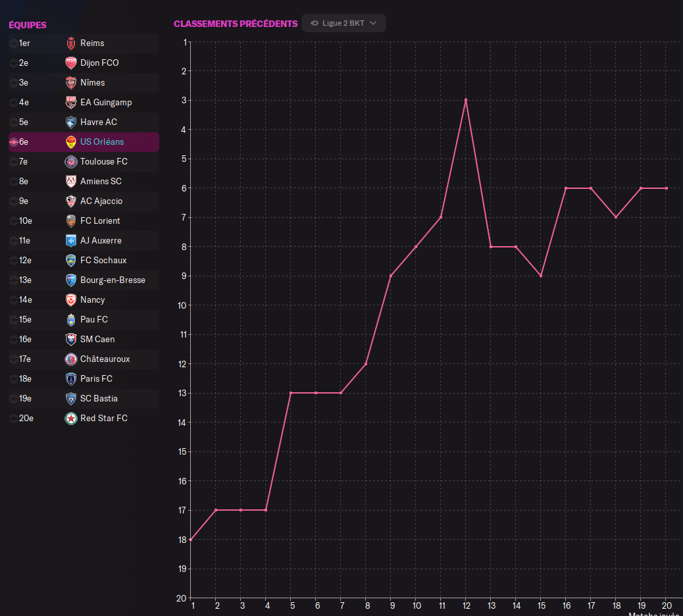This screenshot has width=683, height=616.
Task: Open the Dijon FCO team name link
Action: [x=99, y=63]
